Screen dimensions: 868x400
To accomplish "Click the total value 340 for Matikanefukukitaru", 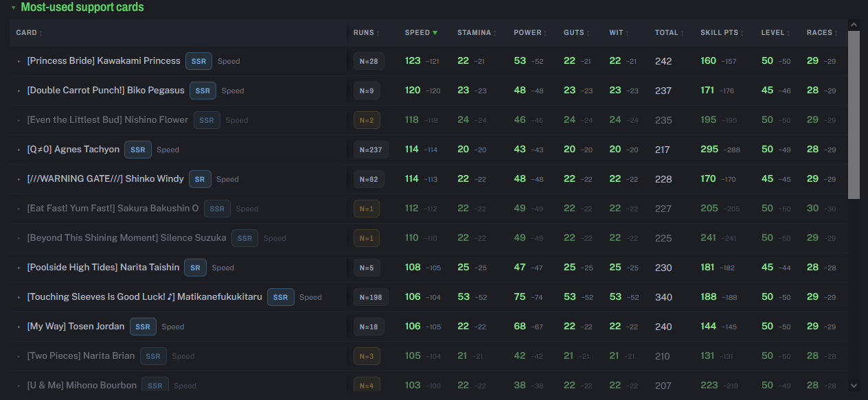I will (663, 297).
